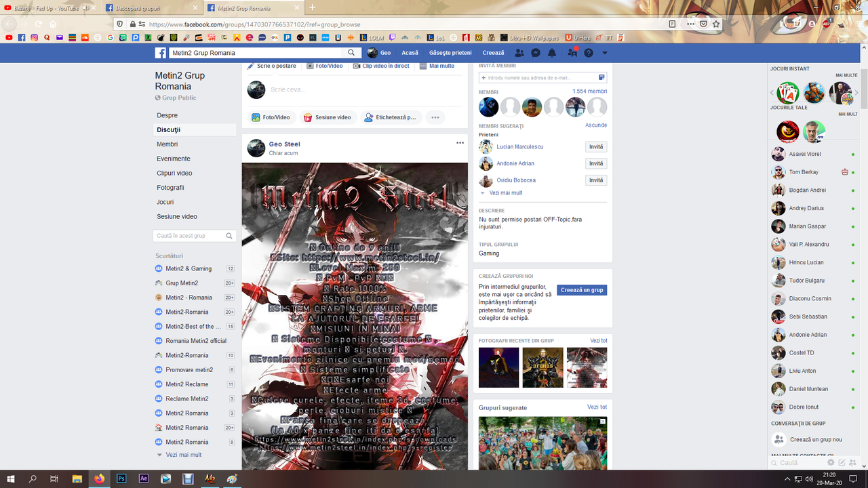Screen dimensions: 868x488
Task: Open Messenger icon in the Facebook header
Action: coord(536,53)
